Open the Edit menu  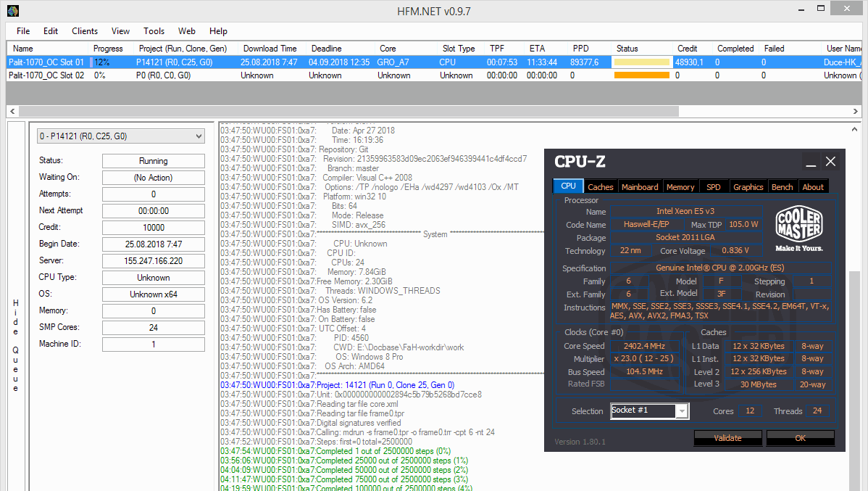(51, 31)
